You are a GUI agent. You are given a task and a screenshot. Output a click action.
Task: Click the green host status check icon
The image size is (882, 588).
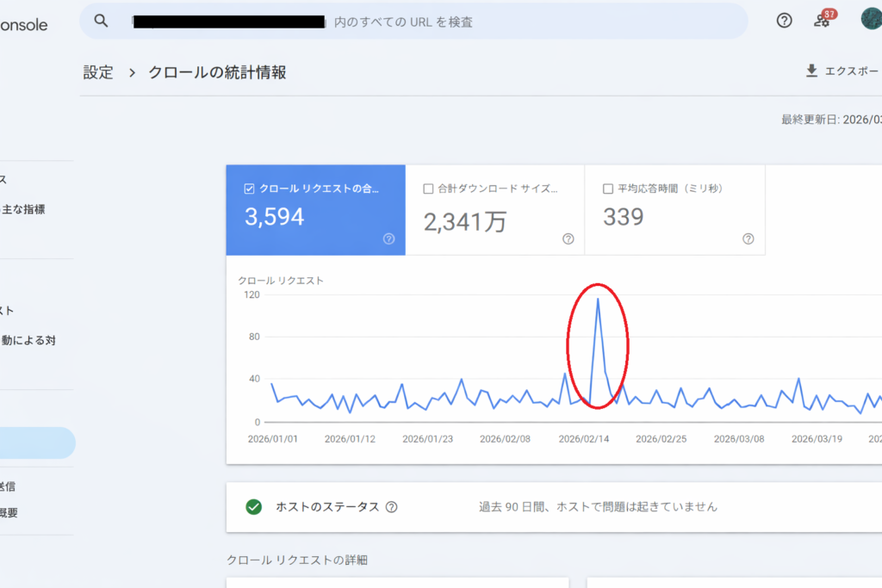253,507
